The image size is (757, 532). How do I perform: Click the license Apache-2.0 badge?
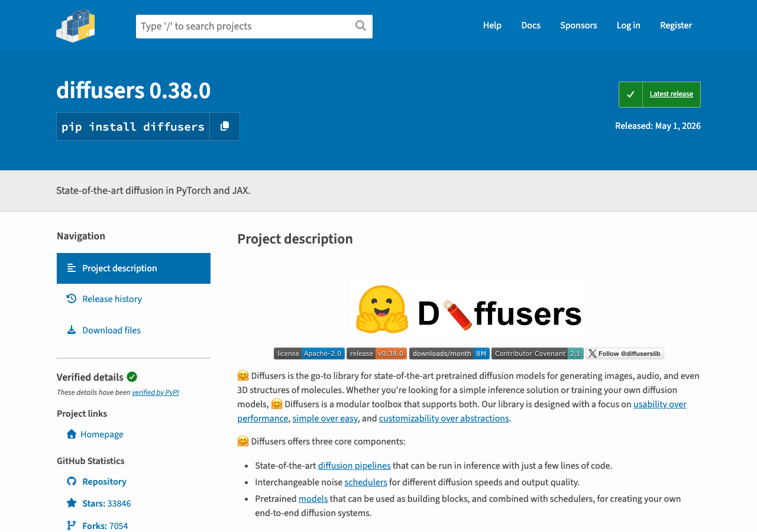(309, 353)
